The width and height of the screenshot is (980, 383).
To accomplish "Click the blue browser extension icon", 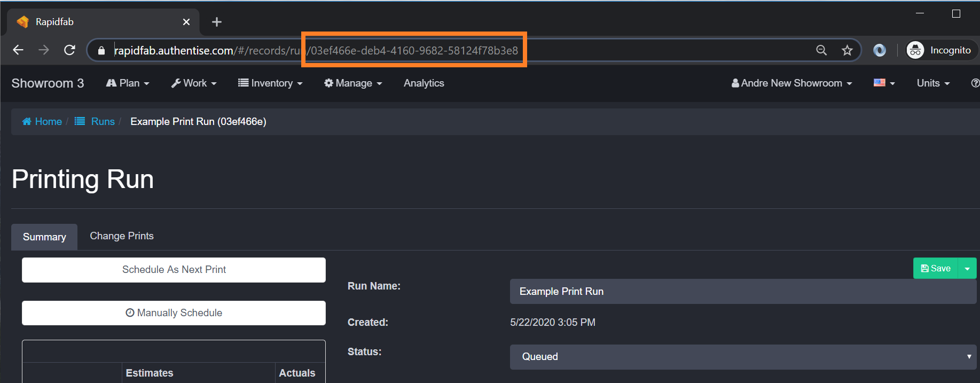I will click(x=879, y=50).
